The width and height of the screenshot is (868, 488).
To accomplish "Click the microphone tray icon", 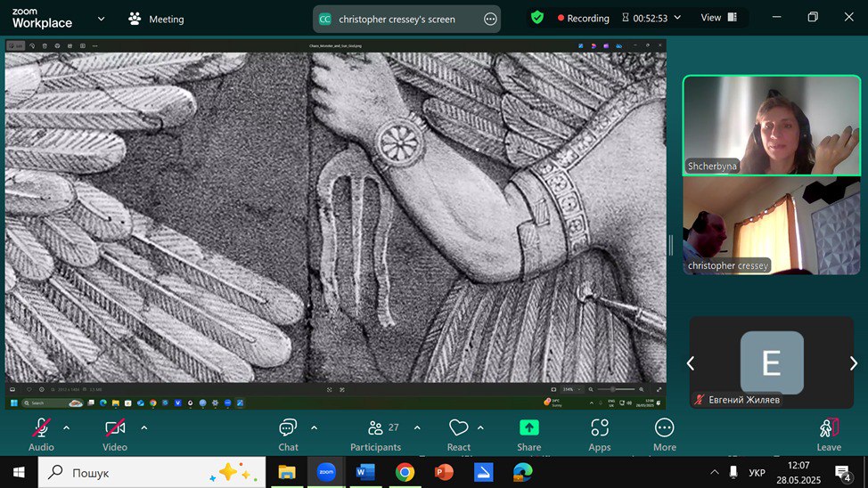I will pos(733,473).
